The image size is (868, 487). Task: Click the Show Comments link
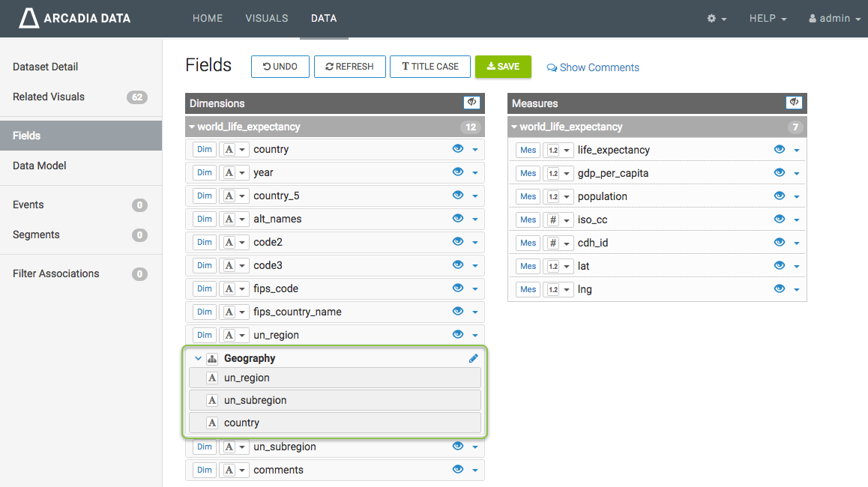pos(593,67)
